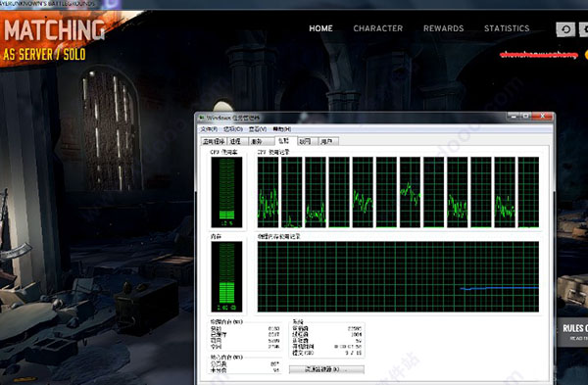Open the CHARACTER page in lobby navigation

click(x=377, y=28)
